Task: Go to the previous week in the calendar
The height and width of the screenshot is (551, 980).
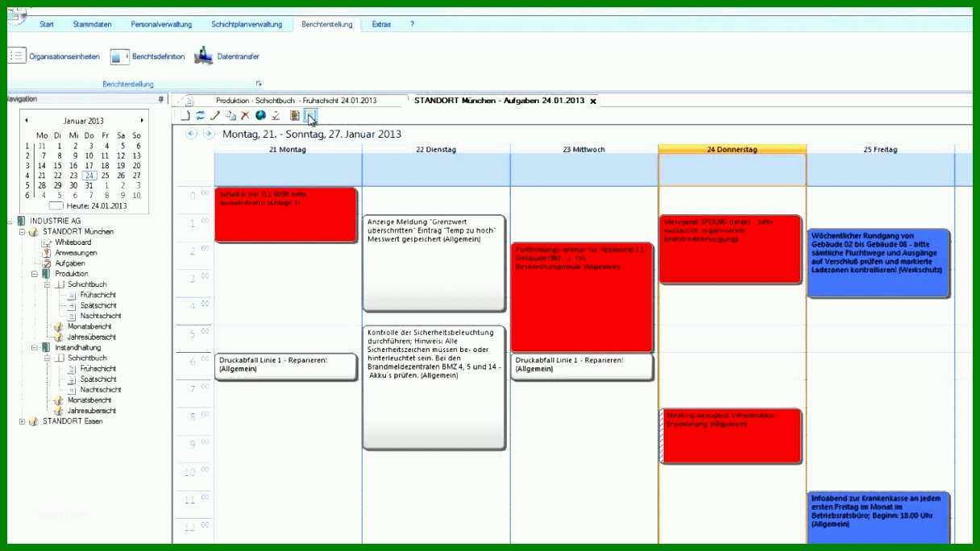Action: 191,134
